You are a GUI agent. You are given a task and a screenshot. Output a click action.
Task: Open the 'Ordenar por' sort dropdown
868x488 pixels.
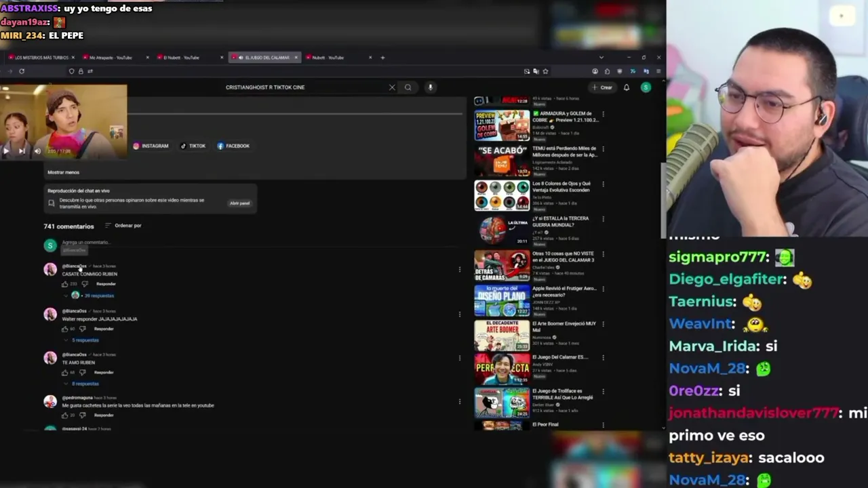123,226
